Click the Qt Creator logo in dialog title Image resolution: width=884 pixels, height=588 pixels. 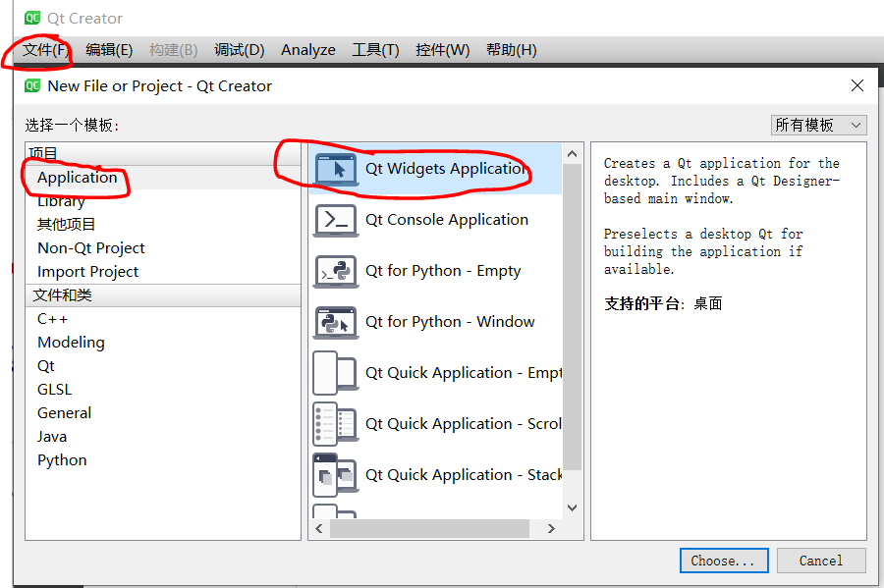pos(32,86)
